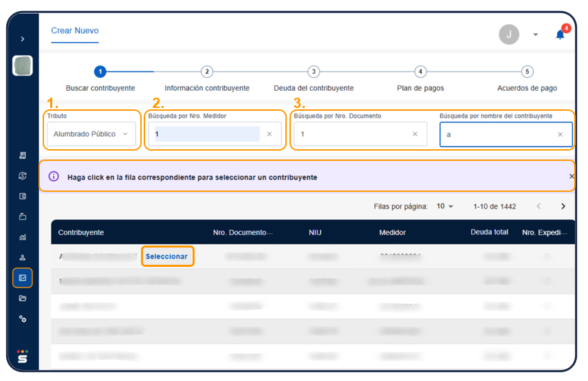Screen dimensions: 588x381
Task: Click the Seleccionar link in first row
Action: coord(166,257)
